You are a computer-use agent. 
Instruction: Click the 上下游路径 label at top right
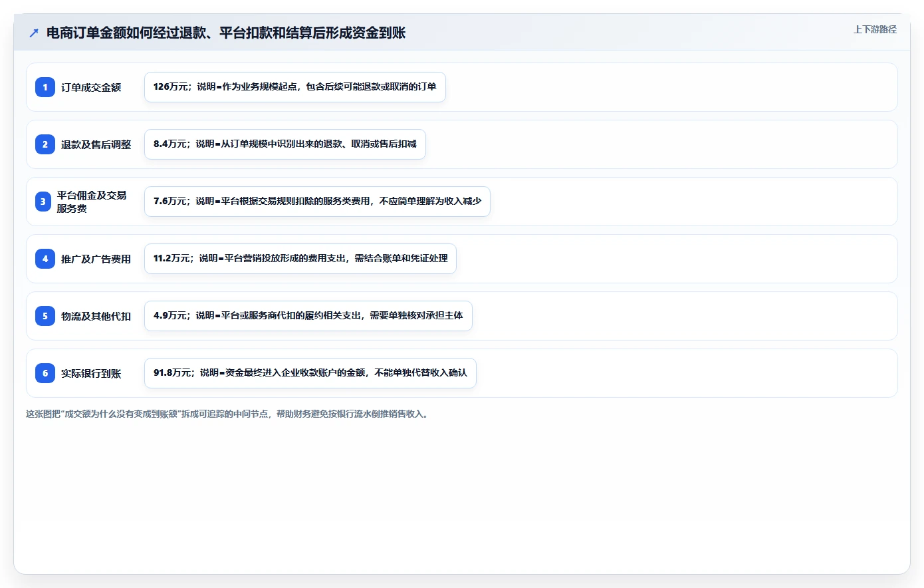tap(875, 29)
